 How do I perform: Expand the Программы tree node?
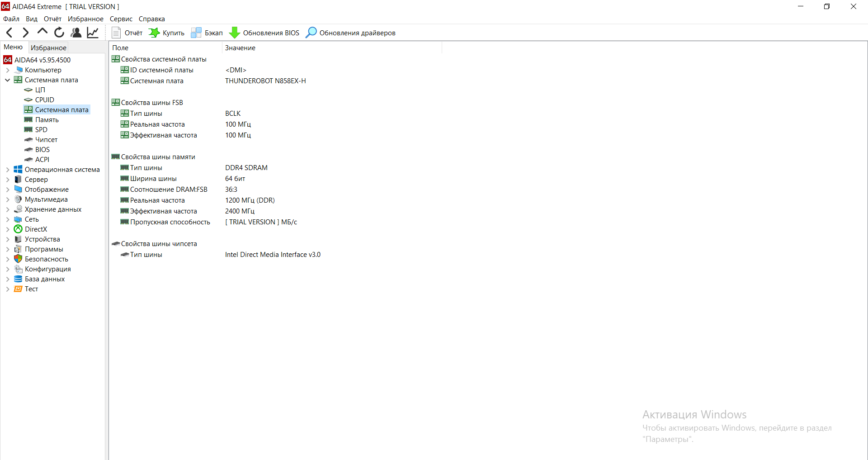[8, 249]
